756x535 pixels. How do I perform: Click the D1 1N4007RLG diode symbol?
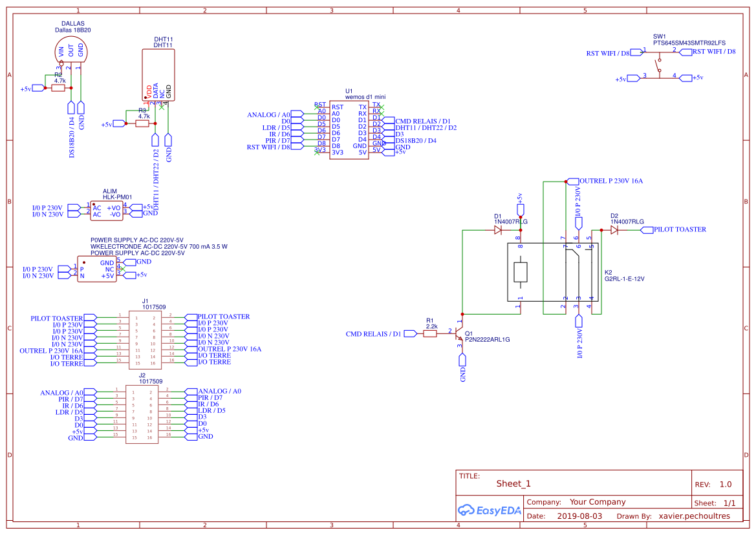(499, 229)
